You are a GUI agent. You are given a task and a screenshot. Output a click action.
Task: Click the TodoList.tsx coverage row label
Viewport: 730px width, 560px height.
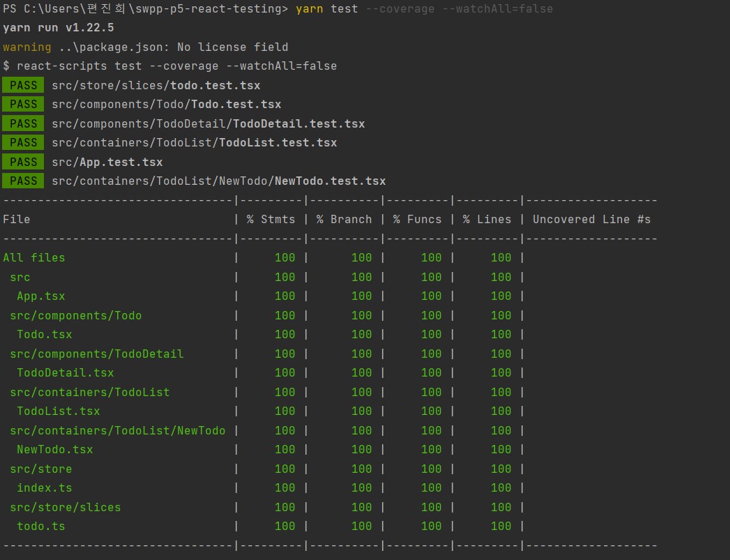[x=59, y=411]
